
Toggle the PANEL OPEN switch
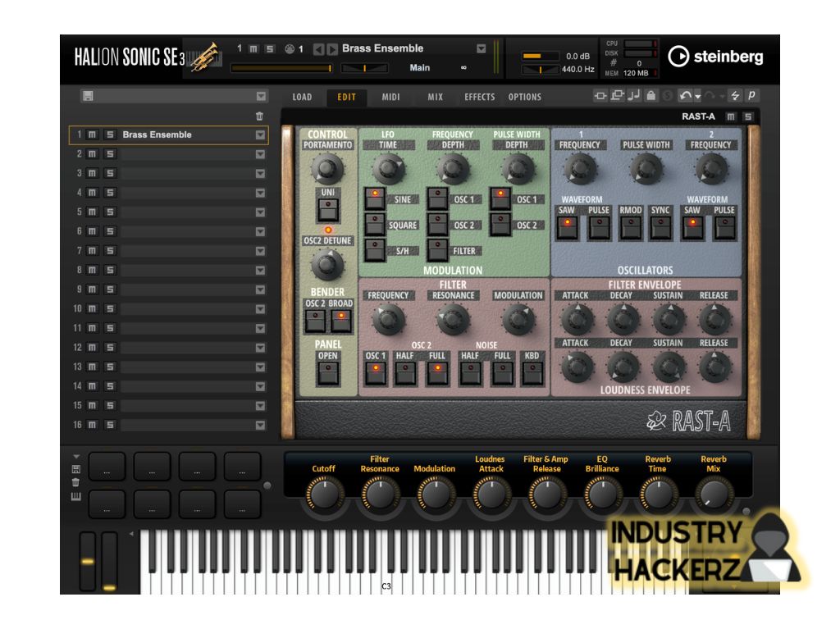tap(328, 373)
